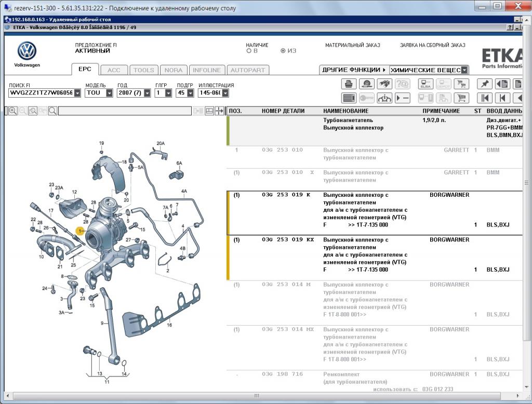Open the ХИМИЧЕСКИЕ ВЕЩЕС dropdown
This screenshot has height=404, width=532.
point(464,70)
